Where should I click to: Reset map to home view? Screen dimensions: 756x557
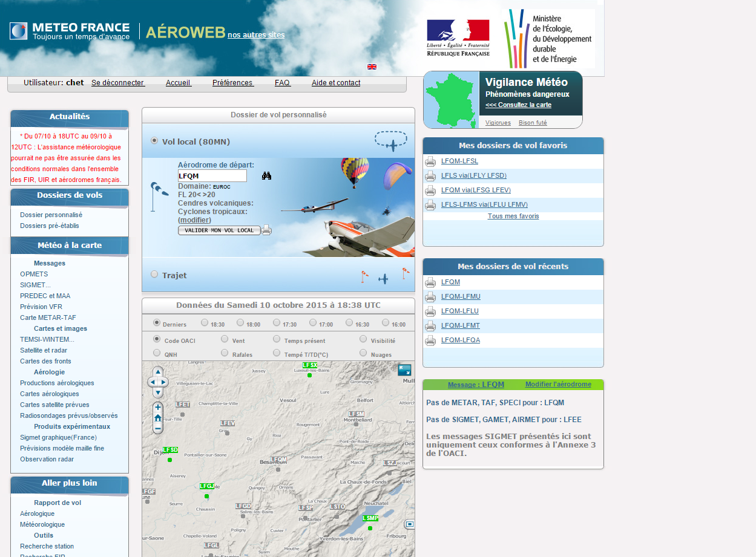pyautogui.click(x=158, y=418)
